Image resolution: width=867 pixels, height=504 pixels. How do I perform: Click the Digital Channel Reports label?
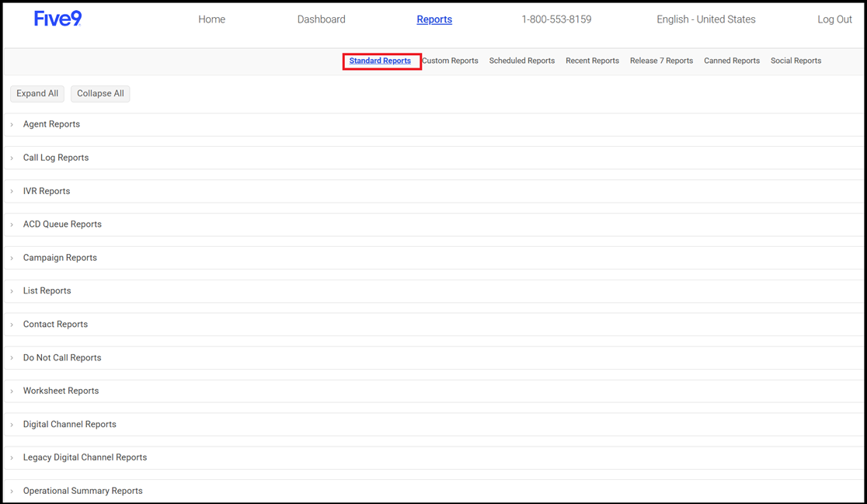pos(70,425)
